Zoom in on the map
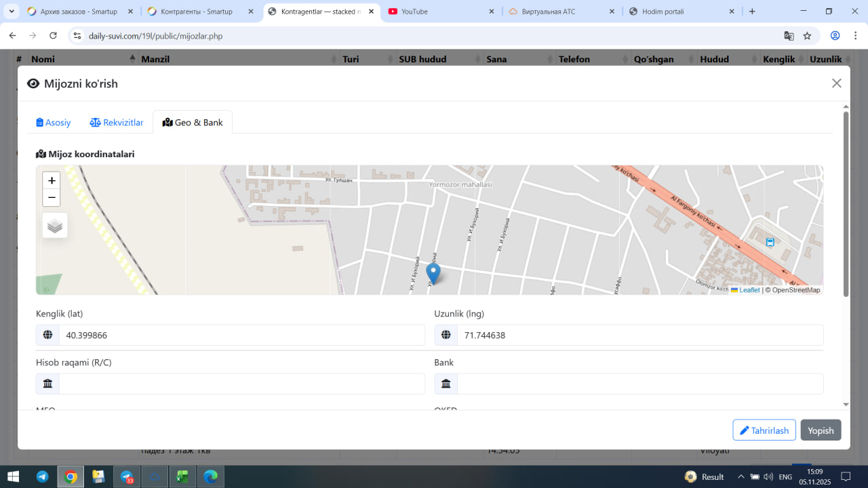This screenshot has height=488, width=868. click(52, 180)
